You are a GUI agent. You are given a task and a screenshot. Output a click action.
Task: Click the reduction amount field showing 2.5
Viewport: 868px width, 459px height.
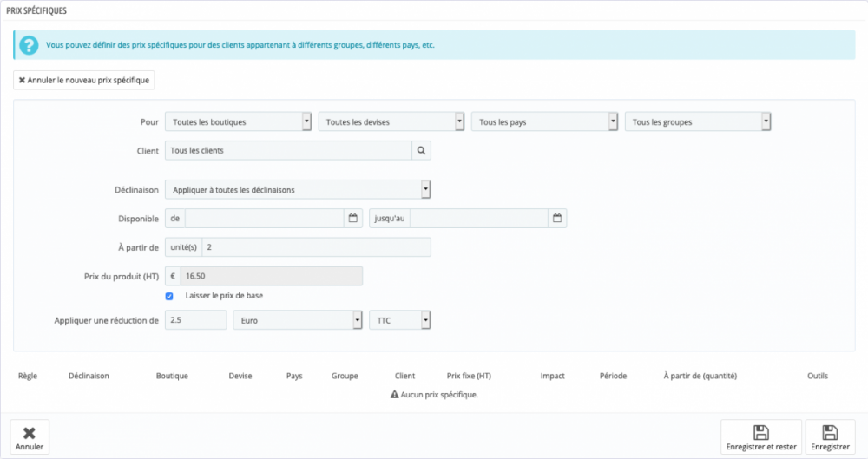click(195, 320)
